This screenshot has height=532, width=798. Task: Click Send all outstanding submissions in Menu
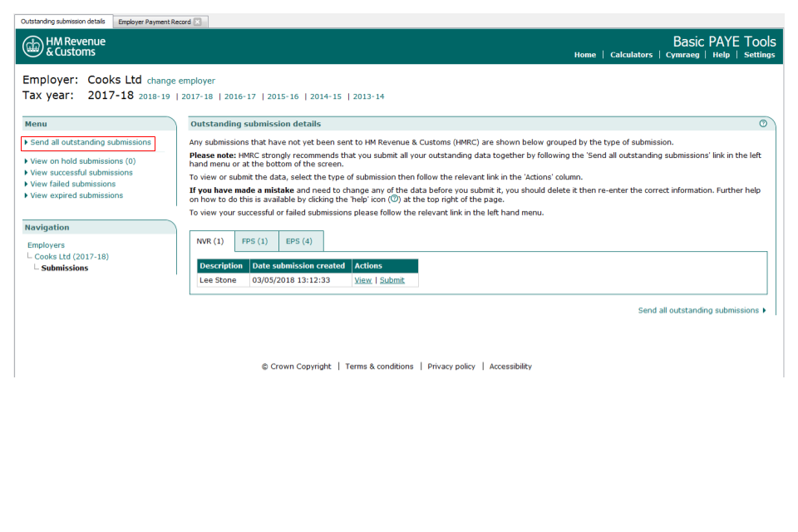click(x=90, y=142)
